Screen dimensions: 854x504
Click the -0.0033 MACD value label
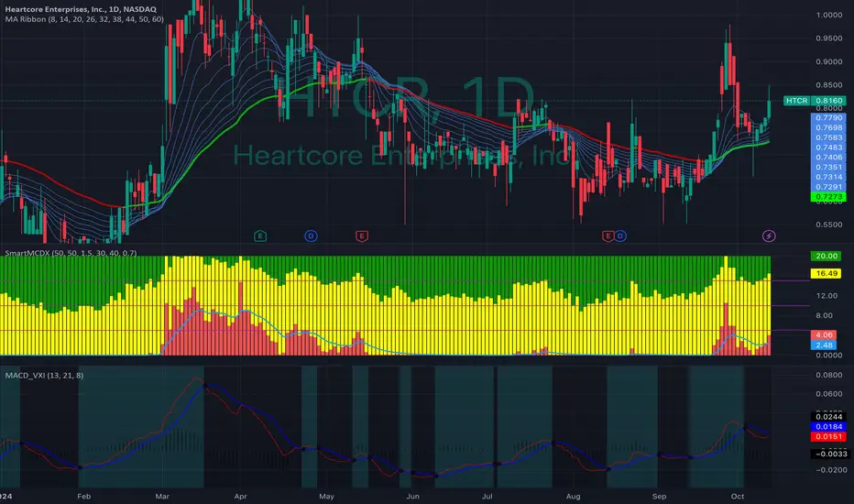[x=828, y=454]
